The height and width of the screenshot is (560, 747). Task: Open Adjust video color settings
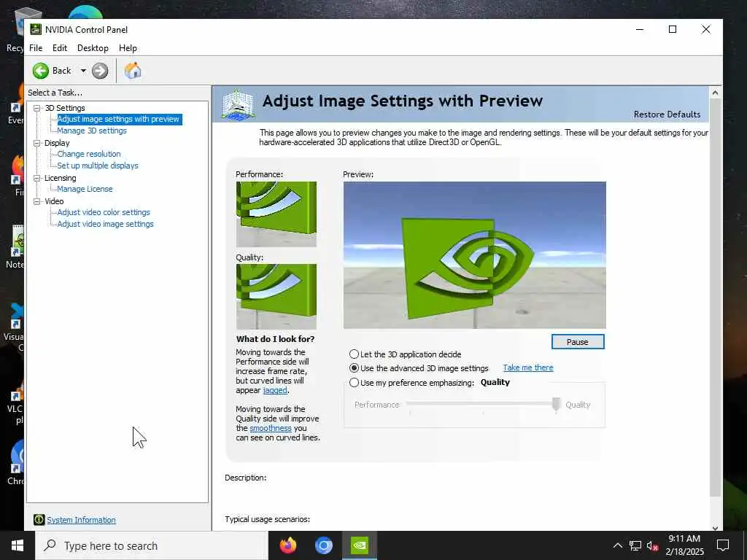[x=104, y=212]
